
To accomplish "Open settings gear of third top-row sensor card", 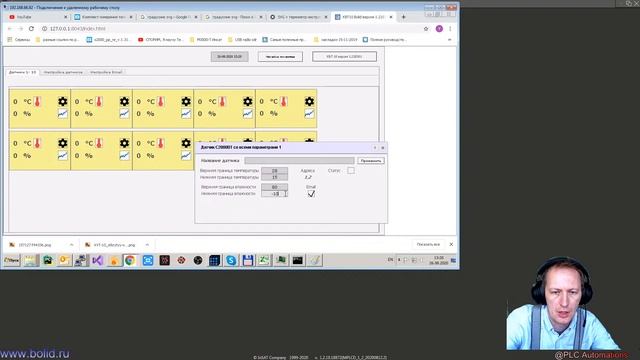I will coord(186,101).
